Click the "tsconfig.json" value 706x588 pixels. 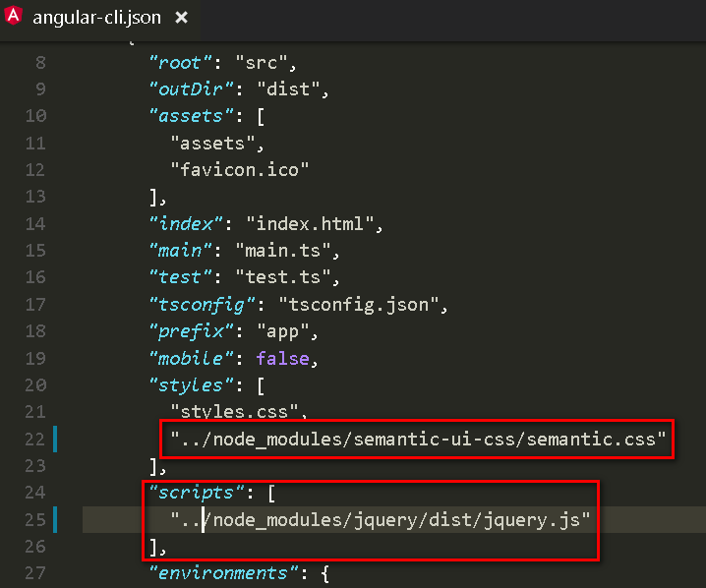[x=358, y=305]
